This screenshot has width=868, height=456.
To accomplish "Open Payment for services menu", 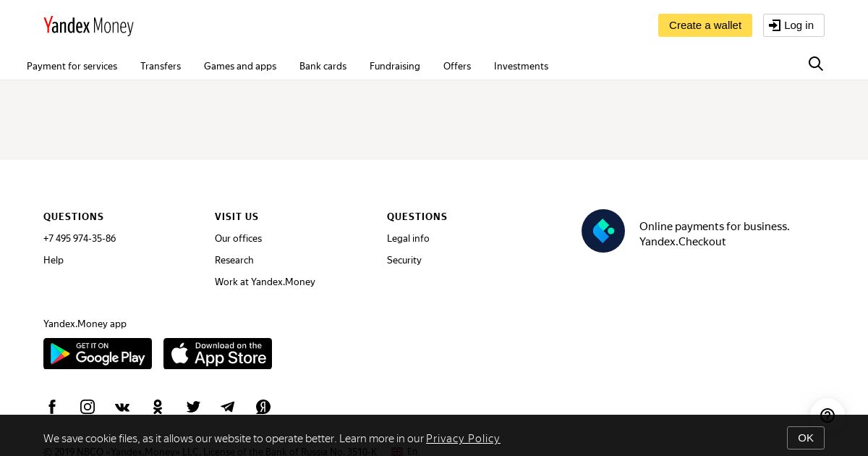I will 72,66.
